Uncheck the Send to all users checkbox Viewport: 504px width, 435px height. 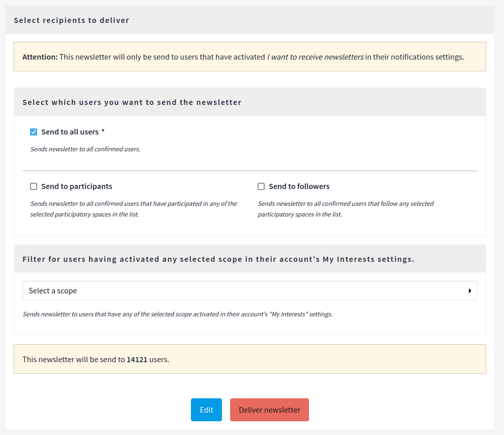(34, 132)
